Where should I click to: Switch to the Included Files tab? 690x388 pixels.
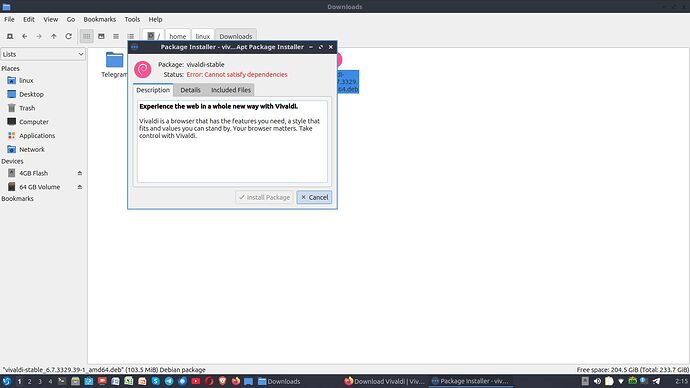click(x=231, y=90)
